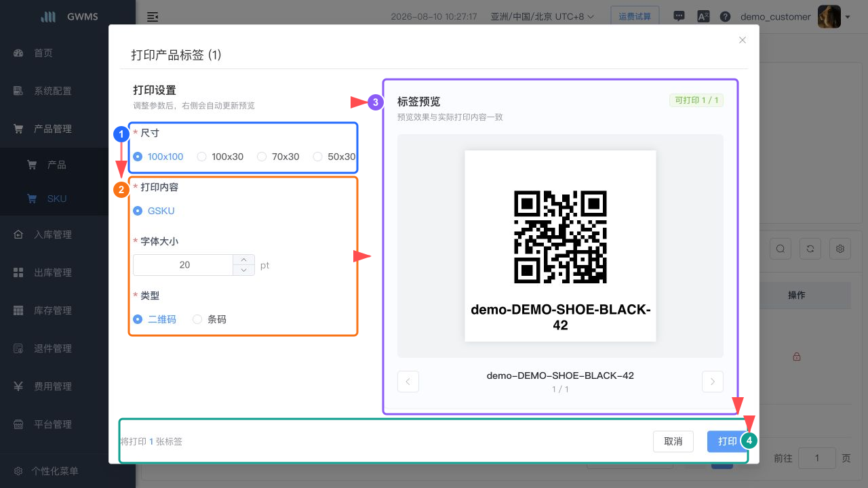Viewport: 868px width, 488px height.
Task: Collapse 产品管理 sidebar menu
Action: [53, 129]
